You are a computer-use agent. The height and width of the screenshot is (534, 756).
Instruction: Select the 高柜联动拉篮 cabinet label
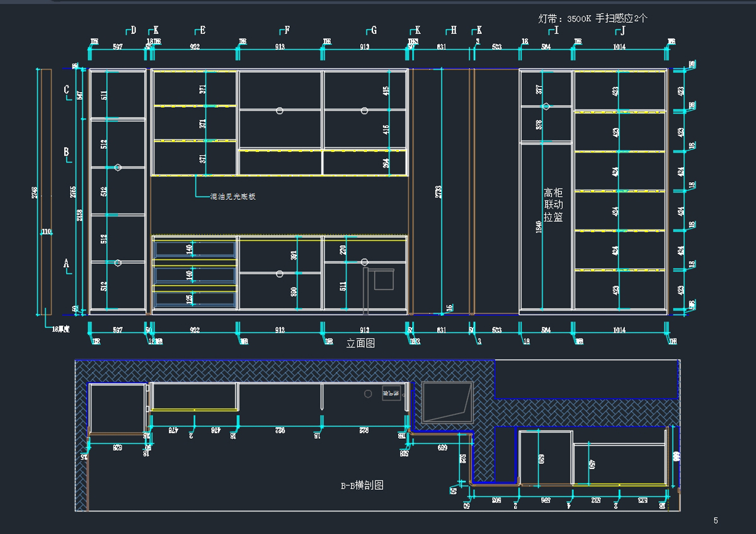coord(553,205)
